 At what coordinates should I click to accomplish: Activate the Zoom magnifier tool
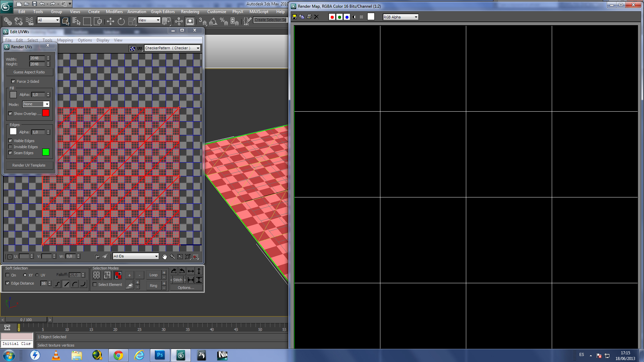coord(172,256)
